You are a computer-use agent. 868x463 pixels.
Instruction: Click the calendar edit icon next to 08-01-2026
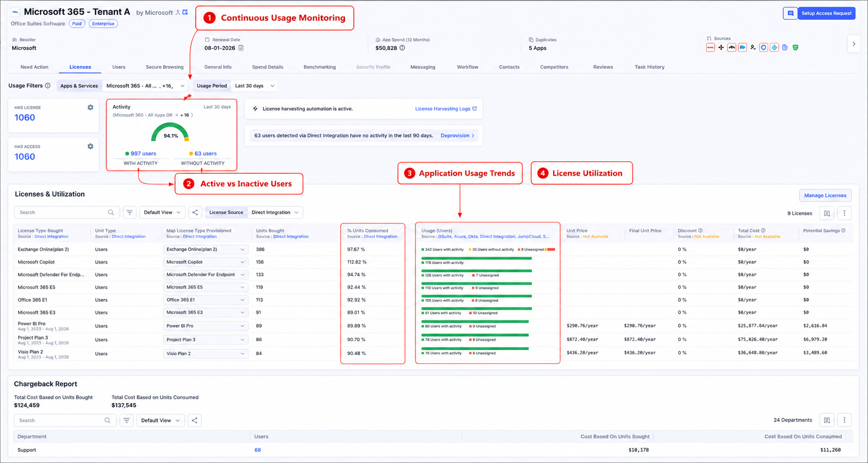(241, 48)
